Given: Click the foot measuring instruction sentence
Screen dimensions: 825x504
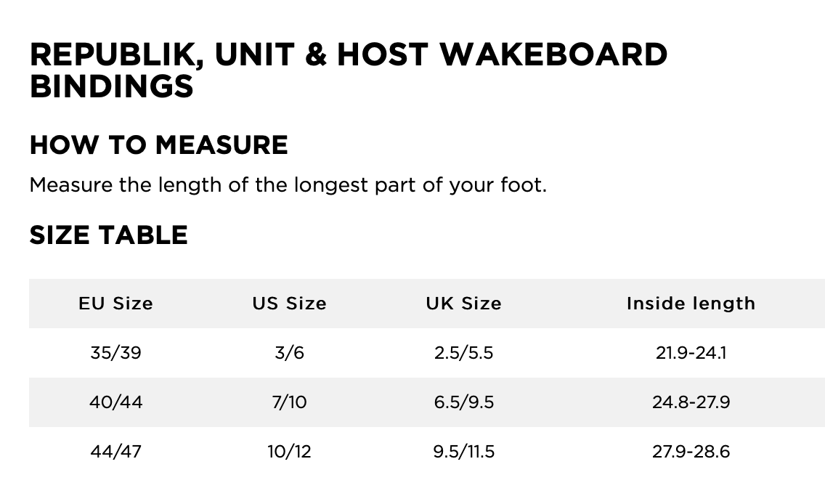Looking at the screenshot, I should pyautogui.click(x=288, y=184).
